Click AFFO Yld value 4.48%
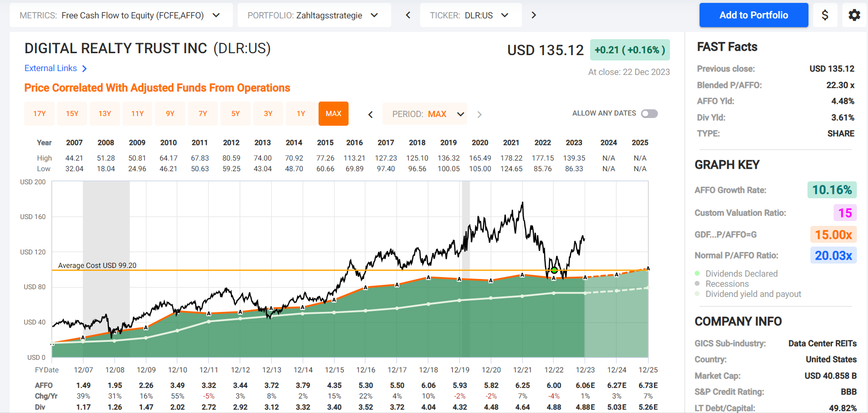 coord(843,101)
